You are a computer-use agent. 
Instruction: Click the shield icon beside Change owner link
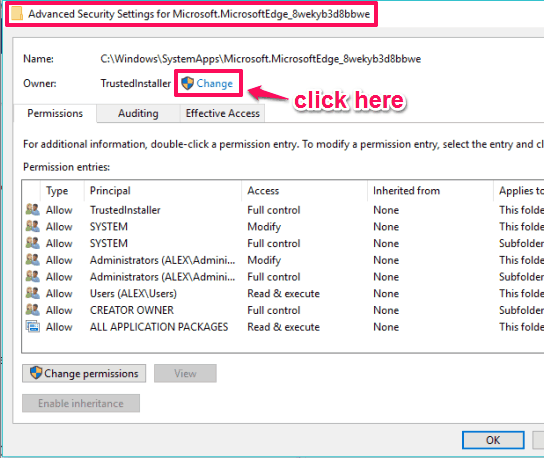click(187, 83)
